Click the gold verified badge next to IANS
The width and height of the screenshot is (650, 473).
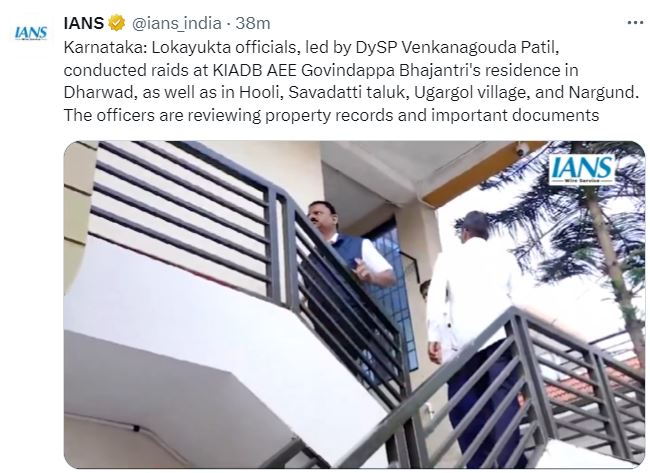coord(117,23)
